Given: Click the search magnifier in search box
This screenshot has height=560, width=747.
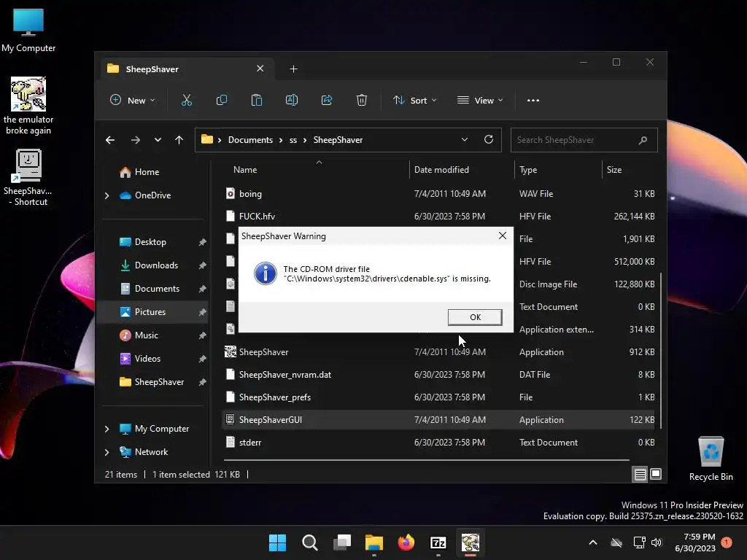Looking at the screenshot, I should [x=643, y=140].
